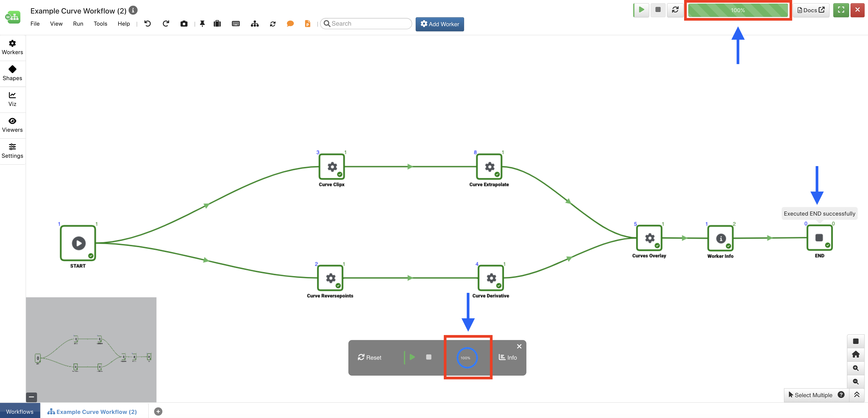Image resolution: width=868 pixels, height=418 pixels.
Task: Click the 100% progress bar at top right
Action: 738,10
